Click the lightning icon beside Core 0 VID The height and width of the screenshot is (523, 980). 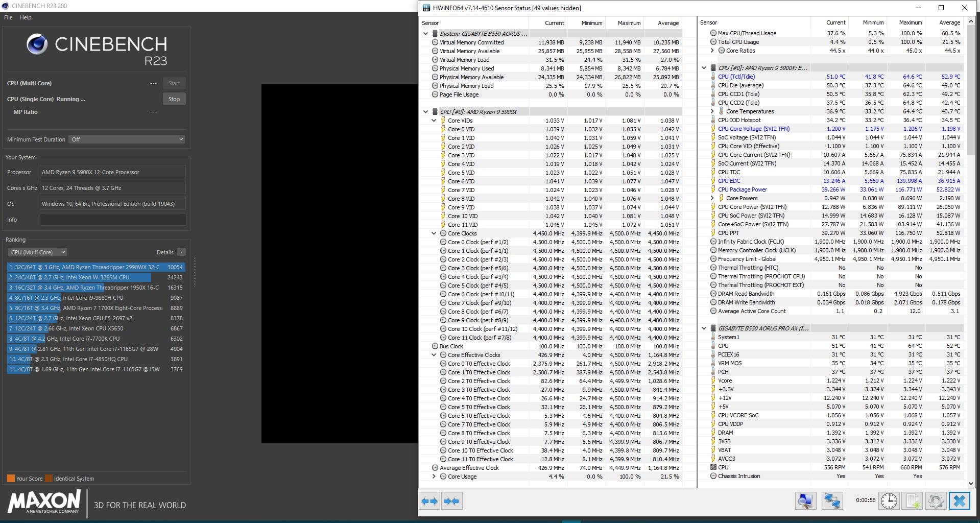[443, 129]
